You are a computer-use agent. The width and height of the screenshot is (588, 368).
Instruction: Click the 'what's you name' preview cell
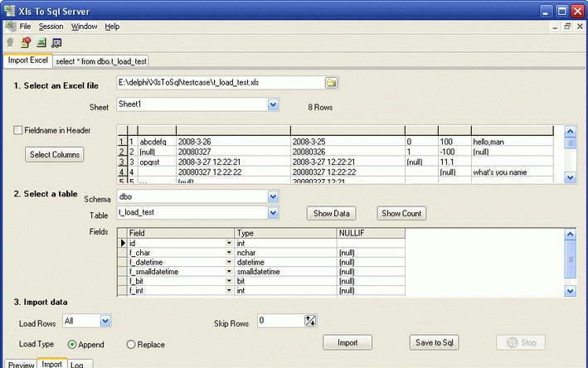click(x=513, y=172)
